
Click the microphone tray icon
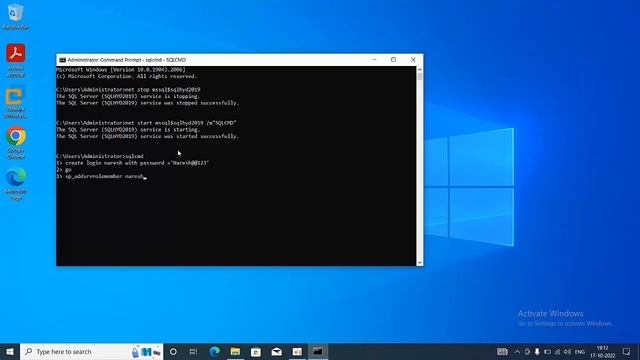coord(537,351)
